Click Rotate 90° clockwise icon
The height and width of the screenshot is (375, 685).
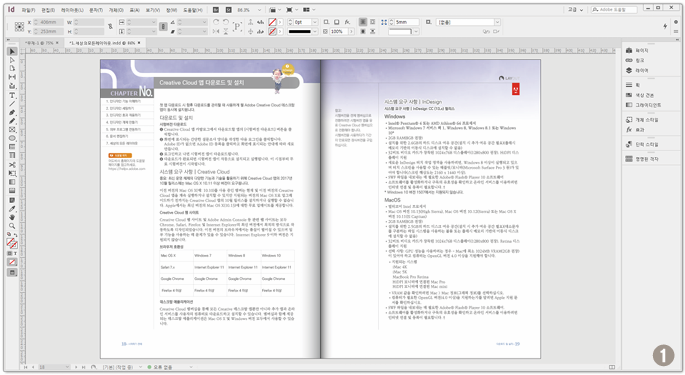[x=216, y=22]
